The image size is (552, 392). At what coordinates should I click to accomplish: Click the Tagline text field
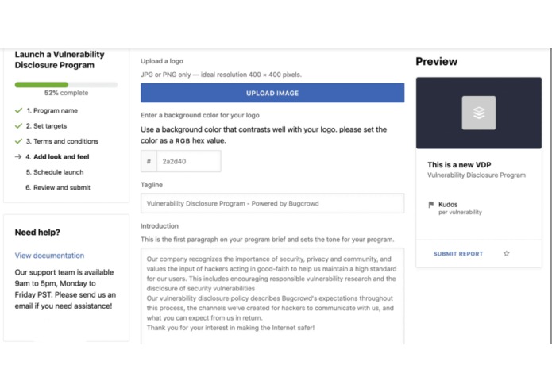tap(272, 203)
